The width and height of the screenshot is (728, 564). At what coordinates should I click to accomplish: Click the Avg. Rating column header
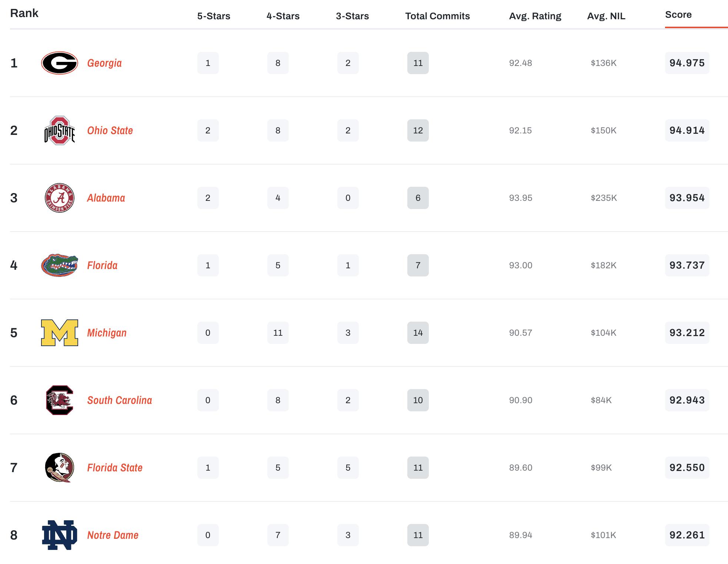(x=535, y=16)
